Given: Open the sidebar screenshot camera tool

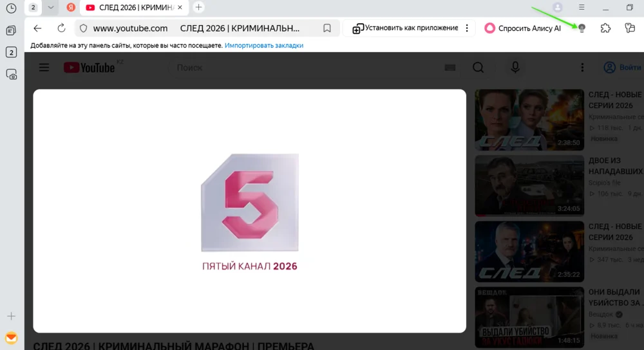Looking at the screenshot, I should 11,74.
